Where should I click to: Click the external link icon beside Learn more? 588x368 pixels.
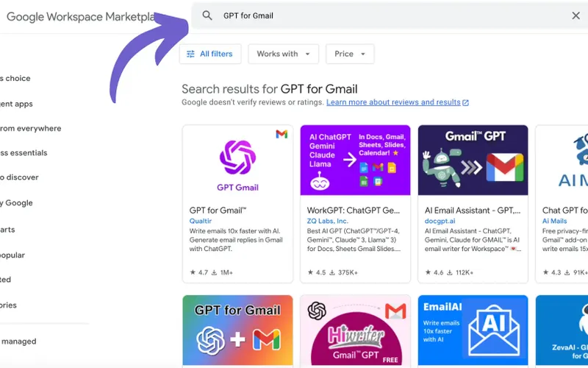click(465, 102)
